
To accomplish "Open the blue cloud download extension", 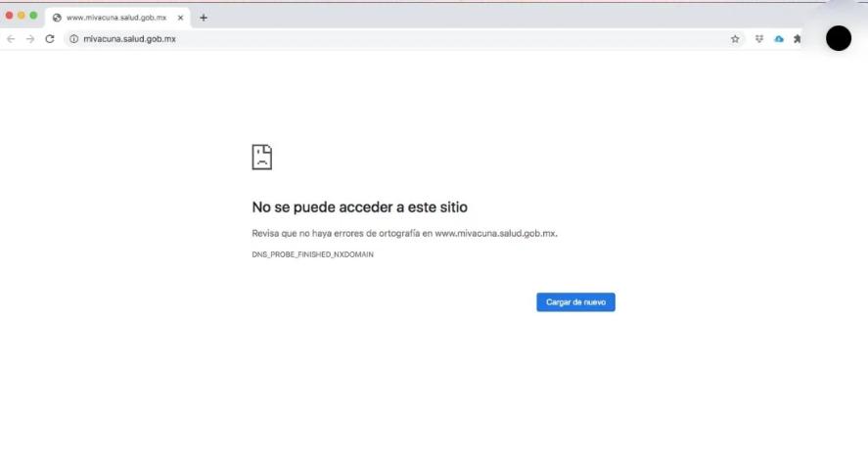I will pyautogui.click(x=779, y=39).
